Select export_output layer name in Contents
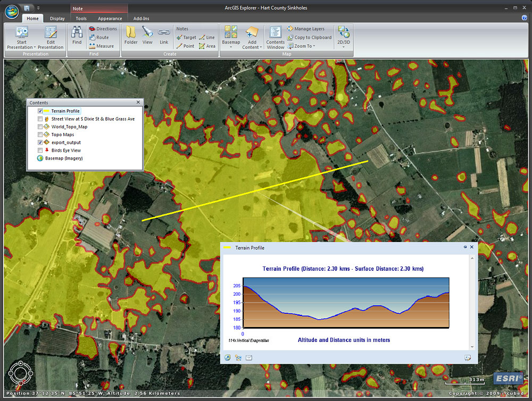532x401 pixels. [66, 143]
